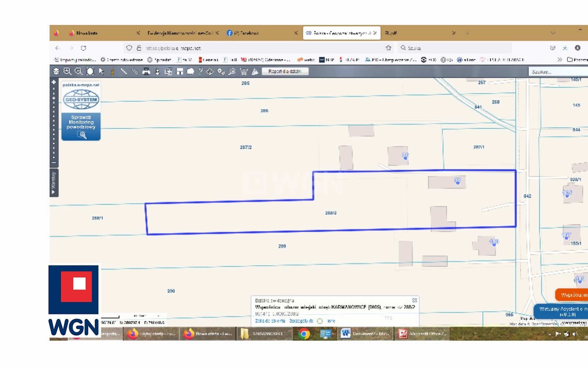Click the zoom in magnifier tool
Screen dimensions: 588x367
click(67, 71)
